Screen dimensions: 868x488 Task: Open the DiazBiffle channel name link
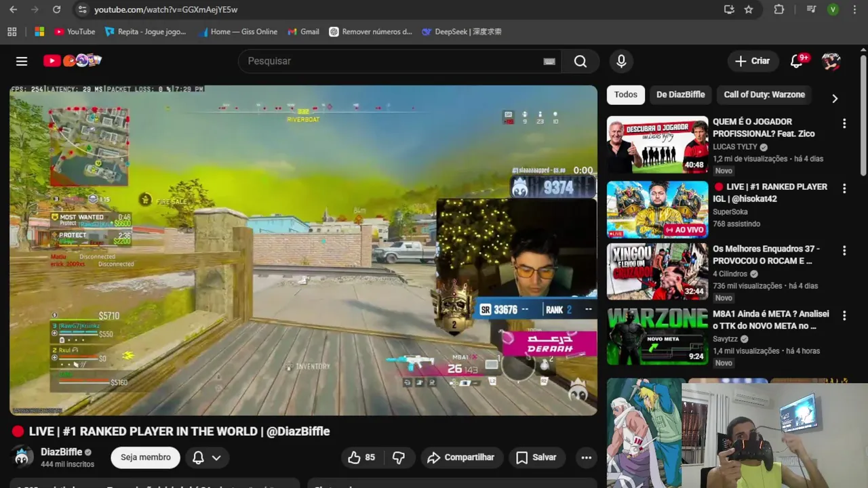pos(61,452)
